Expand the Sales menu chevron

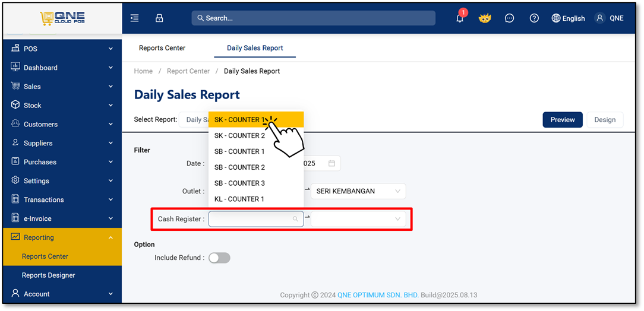[x=111, y=87]
